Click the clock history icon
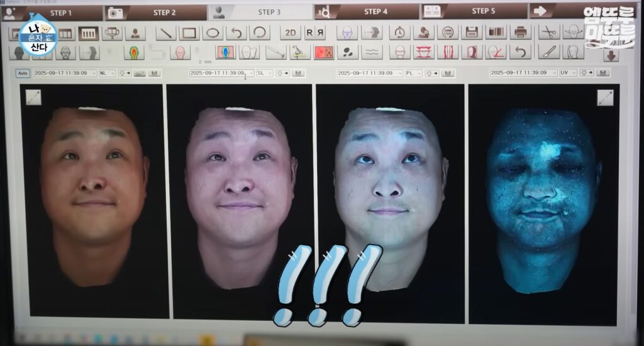Screen dimensions: 644x346 pos(399,33)
